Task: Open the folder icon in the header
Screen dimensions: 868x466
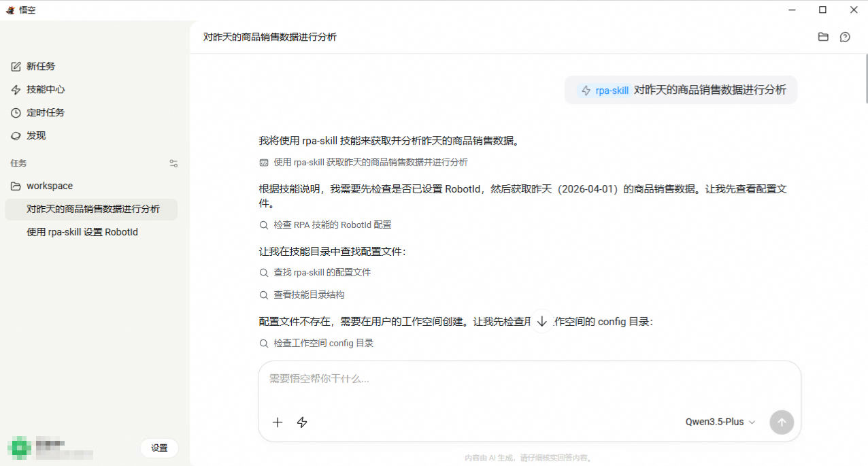Action: 823,37
